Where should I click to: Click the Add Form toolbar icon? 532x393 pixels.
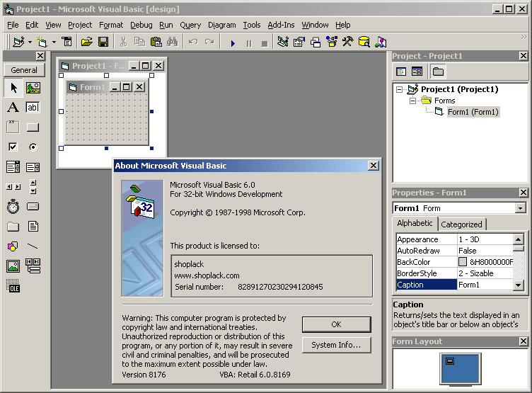click(42, 42)
